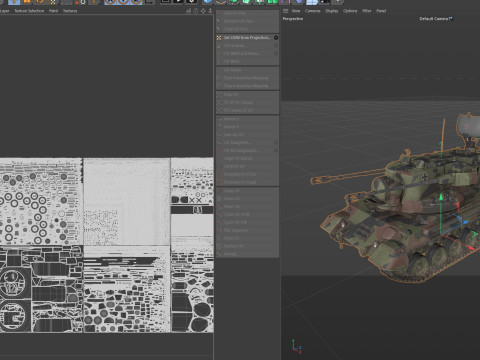Choose Cycle UV CCW command
This screenshot has width=480, height=360.
coord(247,214)
